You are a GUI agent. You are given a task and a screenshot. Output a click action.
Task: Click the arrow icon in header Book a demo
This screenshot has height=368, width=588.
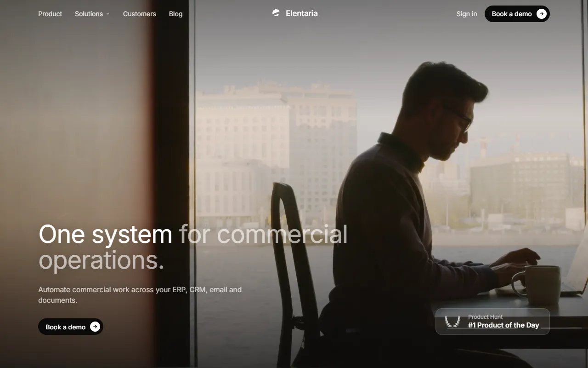coord(542,14)
